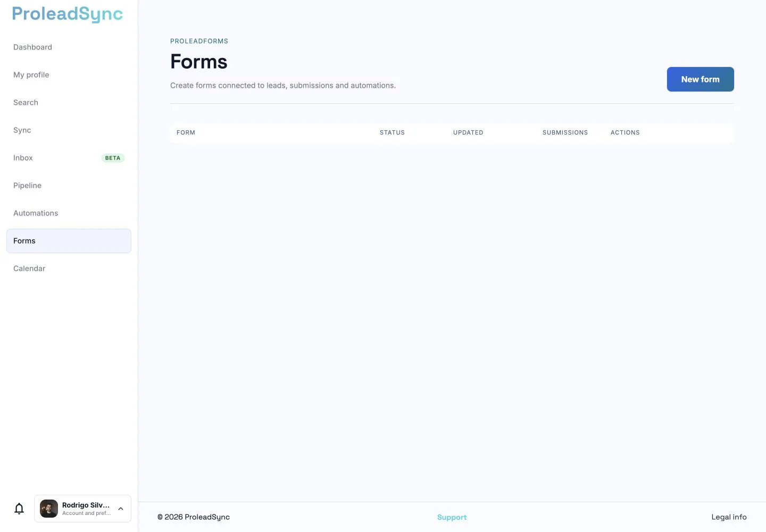Screen dimensions: 766x532
Task: Open the Support link in footer
Action: (452, 517)
